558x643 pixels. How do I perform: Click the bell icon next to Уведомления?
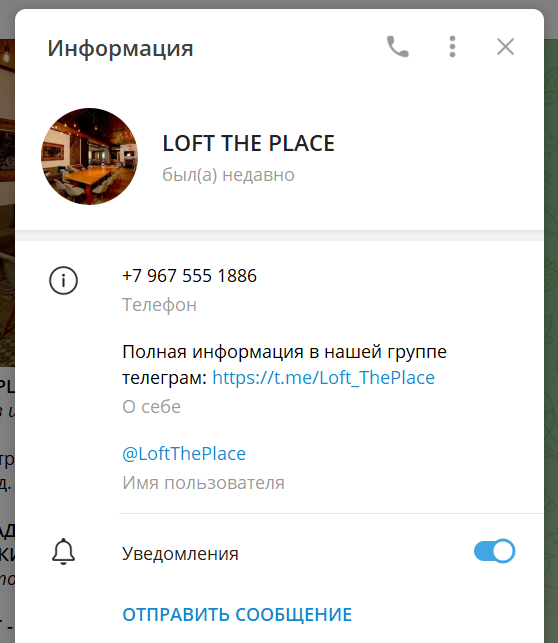click(x=63, y=552)
